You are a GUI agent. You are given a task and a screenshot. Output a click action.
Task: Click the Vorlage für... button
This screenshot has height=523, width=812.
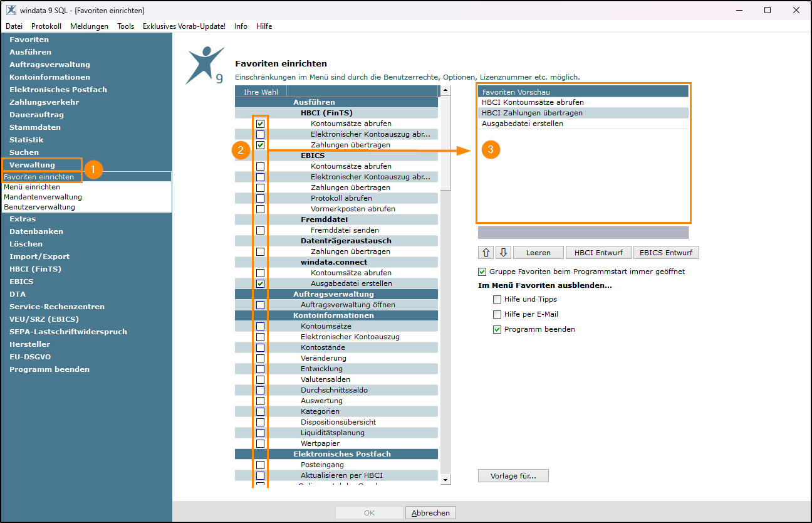513,476
